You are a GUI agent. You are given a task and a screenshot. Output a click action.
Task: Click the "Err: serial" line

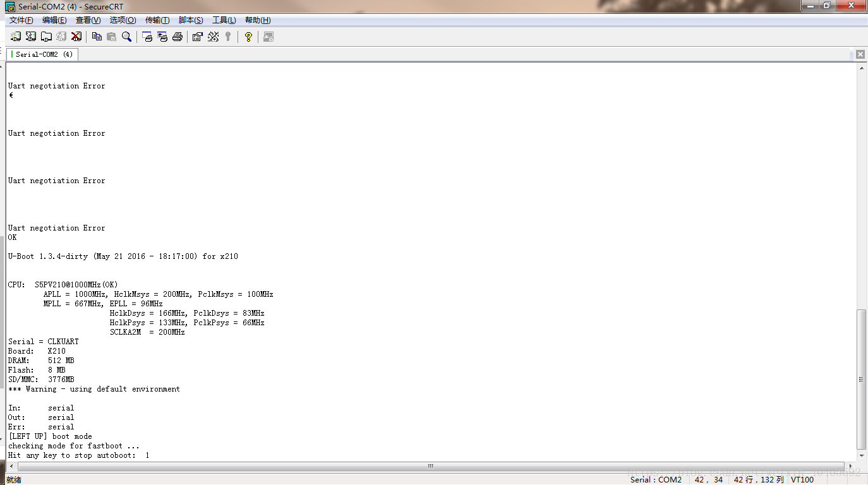41,427
